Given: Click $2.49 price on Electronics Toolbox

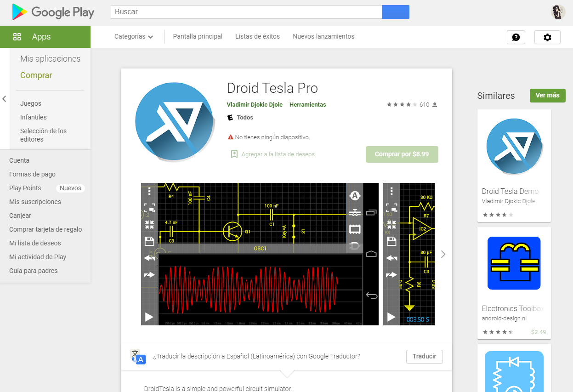Looking at the screenshot, I should [539, 332].
